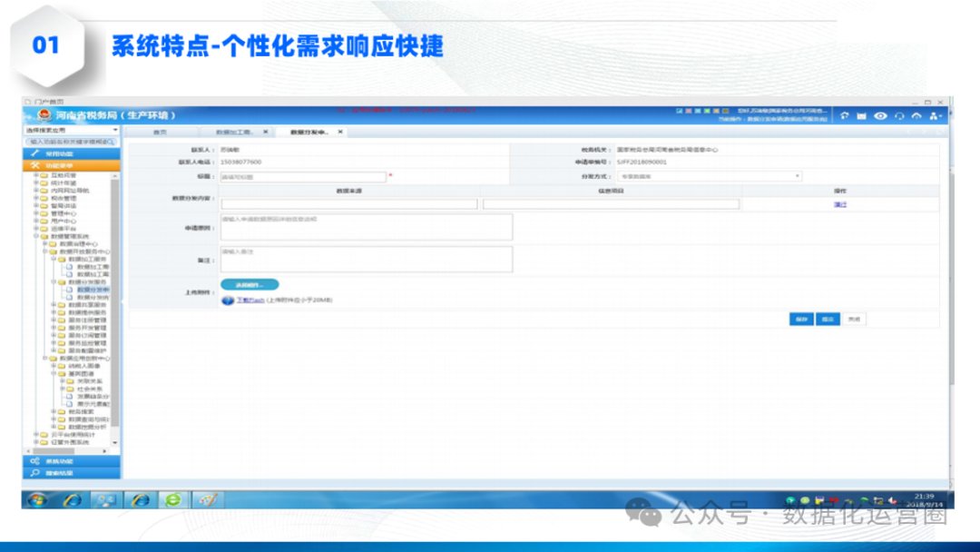The image size is (980, 552).
Task: Expand the 服务监控管理 folder
Action: coord(54,342)
